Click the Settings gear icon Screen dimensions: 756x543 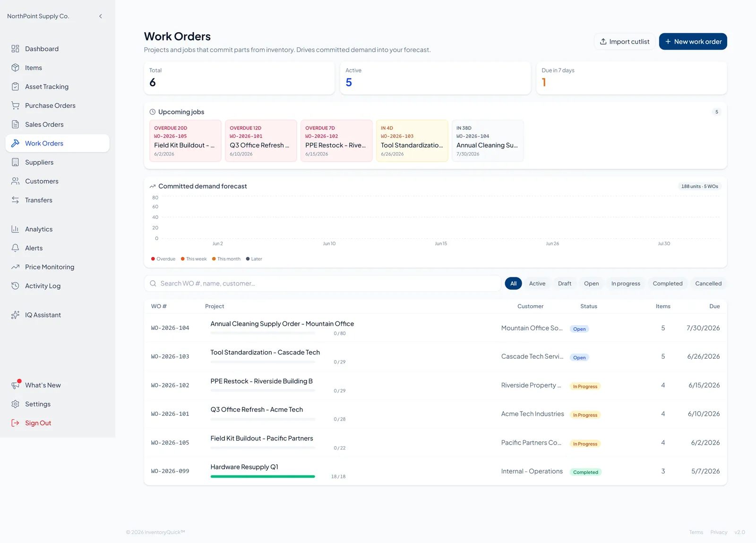(x=15, y=404)
